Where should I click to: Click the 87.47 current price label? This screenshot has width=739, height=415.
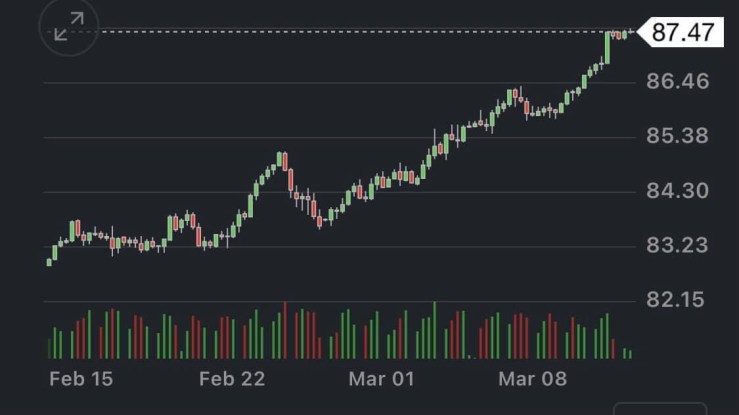pos(683,32)
